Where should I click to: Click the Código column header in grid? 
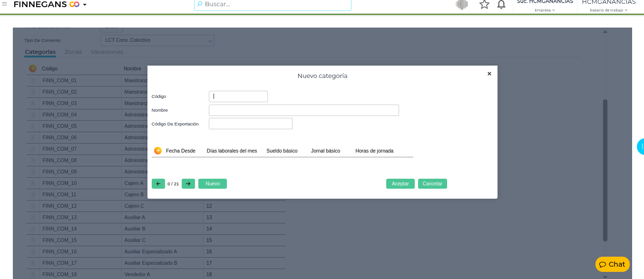click(x=49, y=68)
